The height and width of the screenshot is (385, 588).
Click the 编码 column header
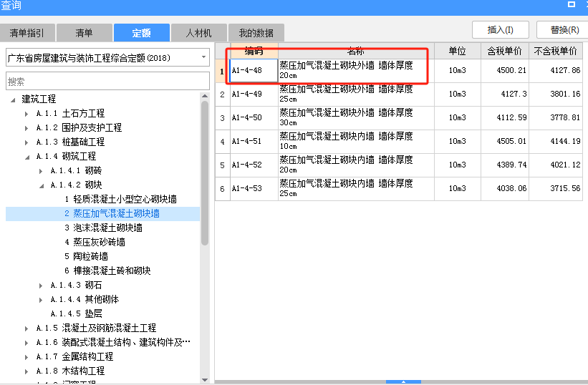tap(254, 51)
